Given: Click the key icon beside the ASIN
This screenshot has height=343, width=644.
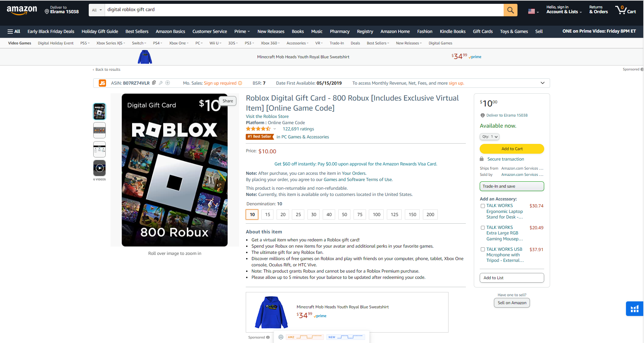Looking at the screenshot, I should (161, 83).
